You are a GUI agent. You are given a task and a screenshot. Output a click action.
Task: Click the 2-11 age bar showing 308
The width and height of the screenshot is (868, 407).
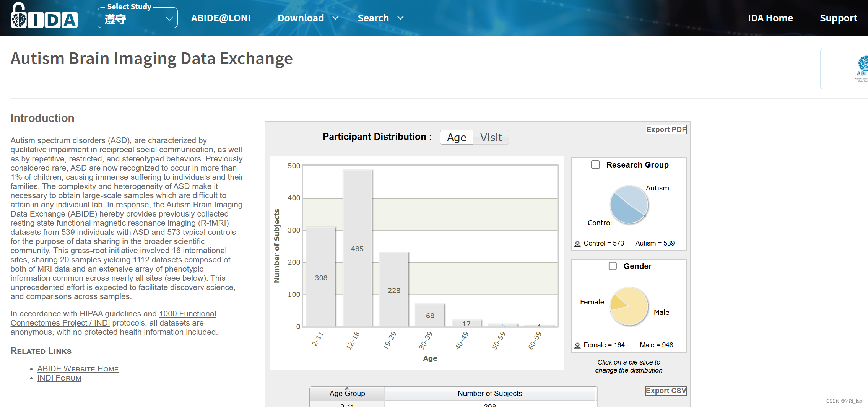(x=321, y=276)
